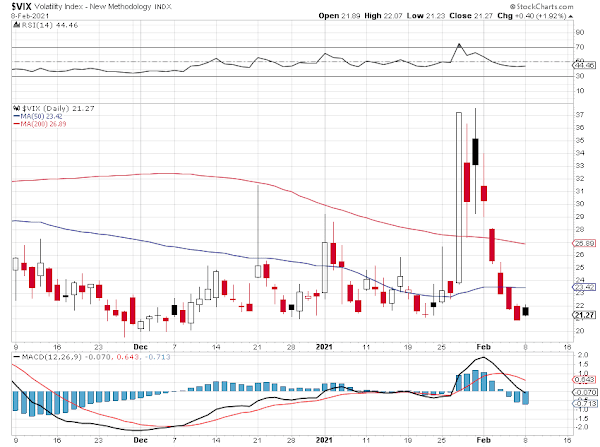Open the StockCharts.com attribution link
This screenshot has height=447, width=600.
click(541, 7)
